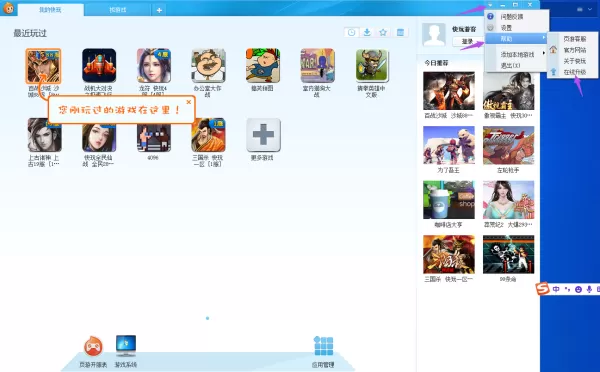Click the user avatar placeholder
600x372 pixels.
(434, 35)
